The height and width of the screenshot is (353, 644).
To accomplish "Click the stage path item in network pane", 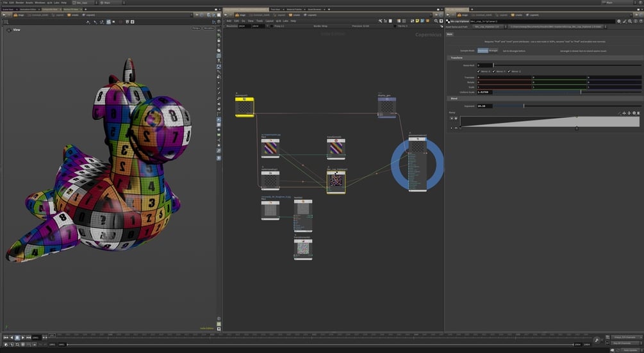I will point(240,15).
